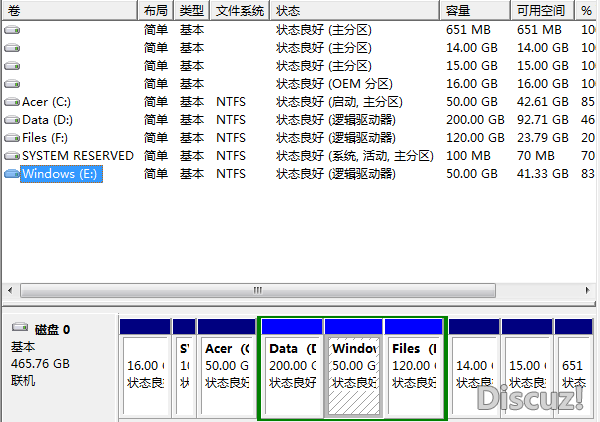Viewport: 600px width, 422px height.
Task: Click the 100 MB capacity cell
Action: (468, 156)
